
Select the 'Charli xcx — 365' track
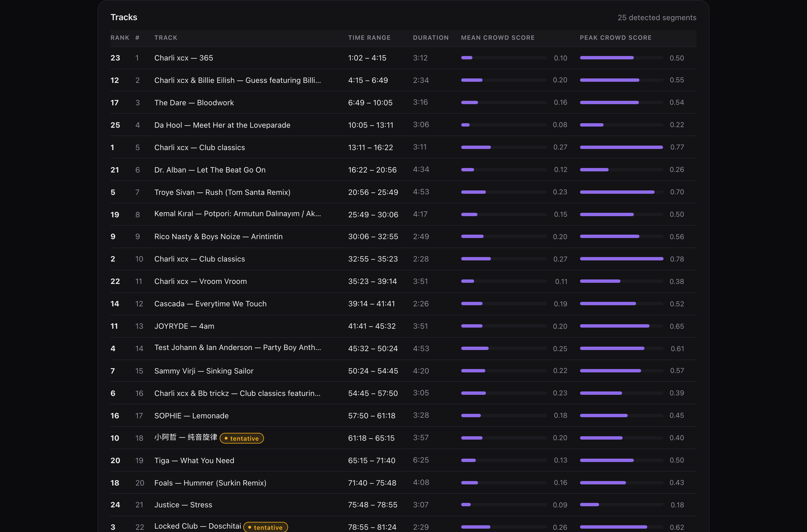click(184, 58)
